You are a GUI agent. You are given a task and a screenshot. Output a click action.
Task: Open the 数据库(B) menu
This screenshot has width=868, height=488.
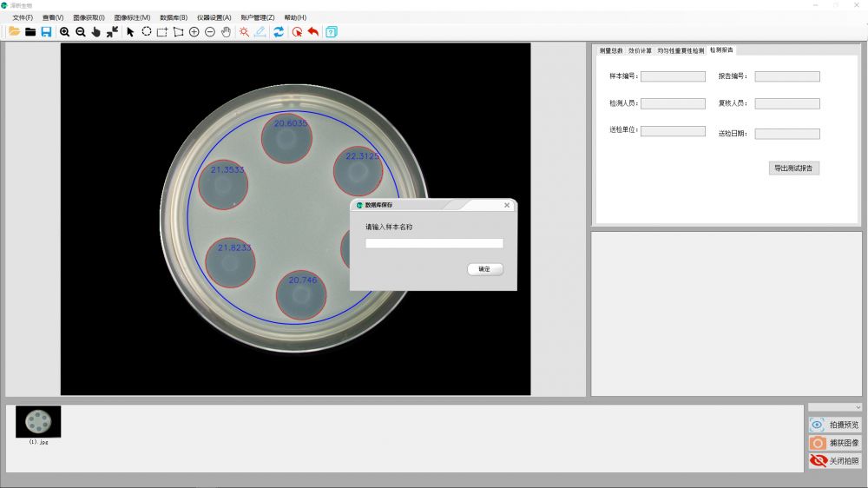(174, 17)
